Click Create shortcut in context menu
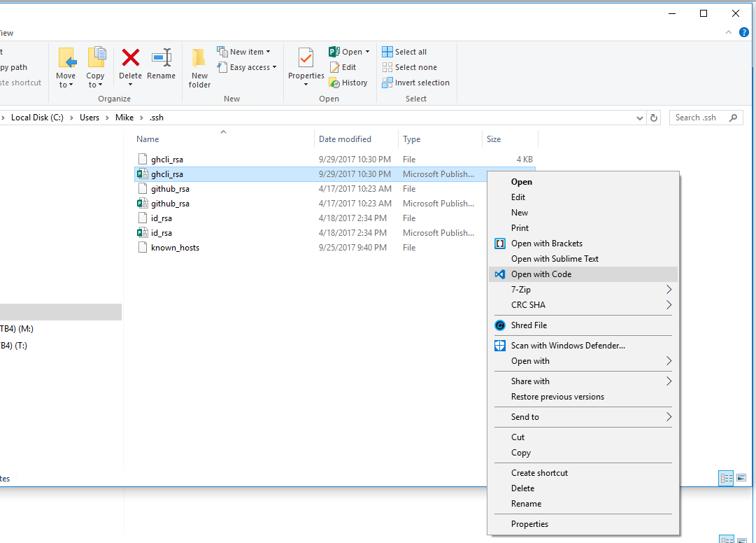 (583, 473)
